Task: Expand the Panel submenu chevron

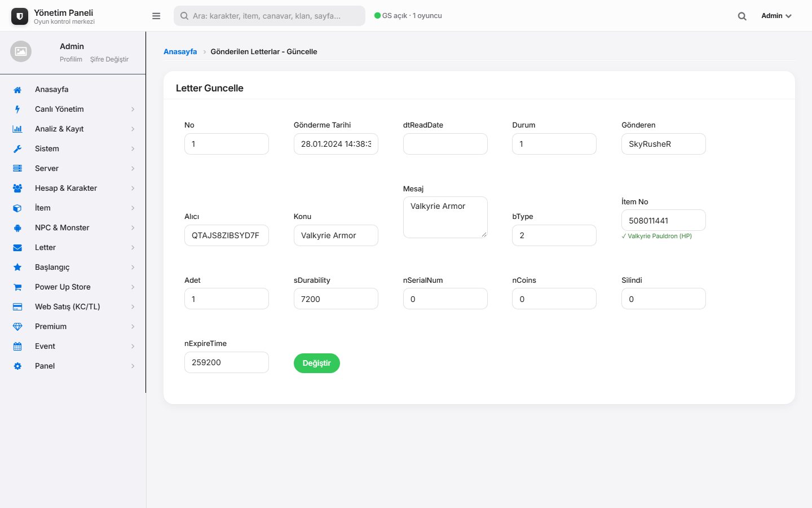Action: (x=133, y=366)
